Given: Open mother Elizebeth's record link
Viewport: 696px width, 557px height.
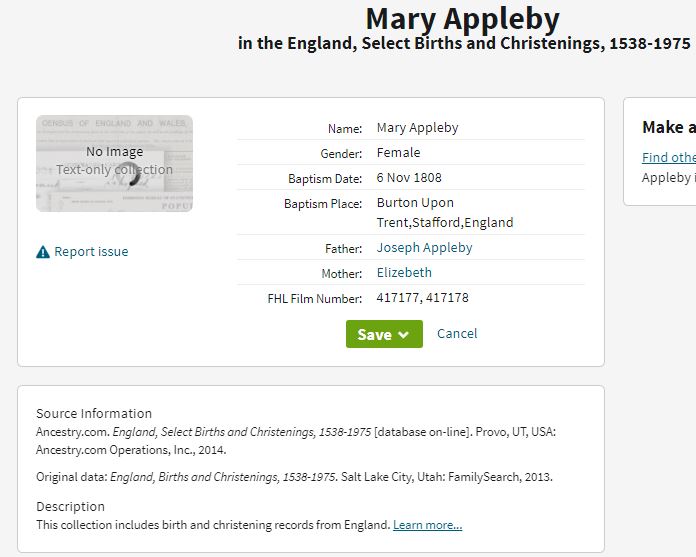Looking at the screenshot, I should tap(404, 273).
